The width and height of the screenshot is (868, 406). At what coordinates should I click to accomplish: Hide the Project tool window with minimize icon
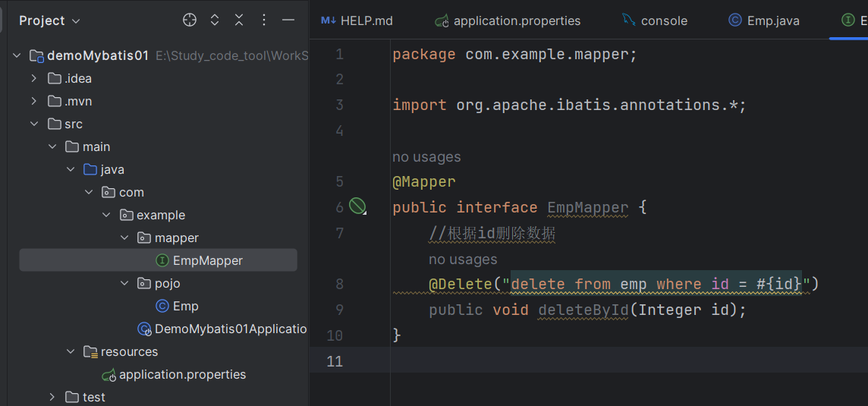(288, 20)
